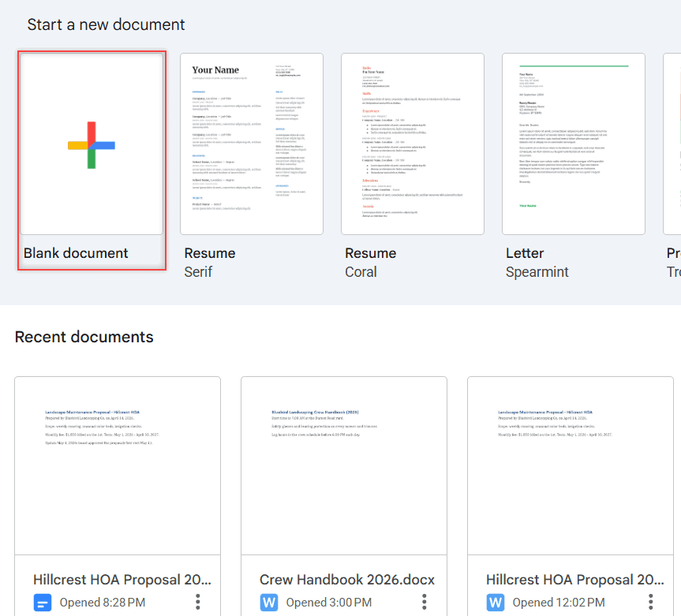Click the Word file icon beside 'Opened 3:00 PM'
This screenshot has height=616, width=681.
tap(269, 603)
